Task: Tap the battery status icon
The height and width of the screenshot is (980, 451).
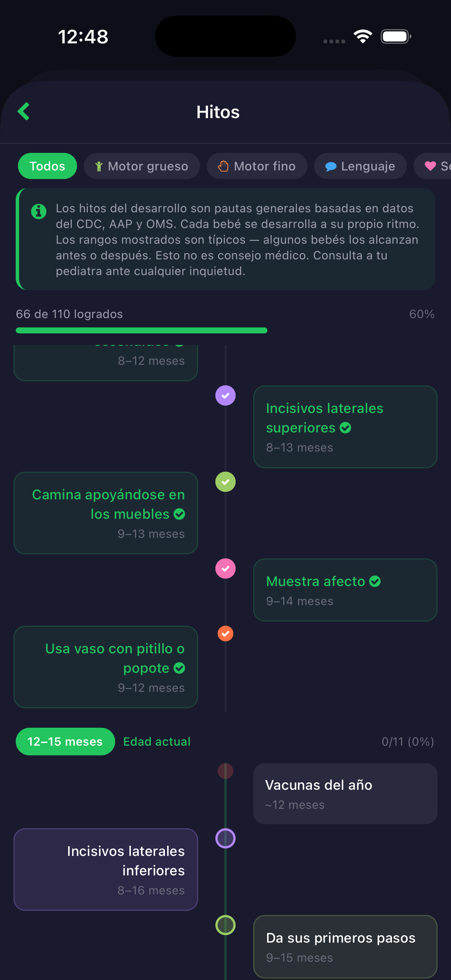Action: pyautogui.click(x=396, y=37)
